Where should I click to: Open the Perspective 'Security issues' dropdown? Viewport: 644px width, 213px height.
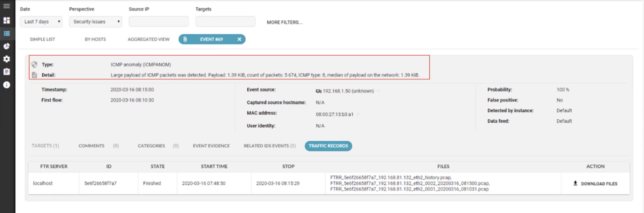coord(95,22)
